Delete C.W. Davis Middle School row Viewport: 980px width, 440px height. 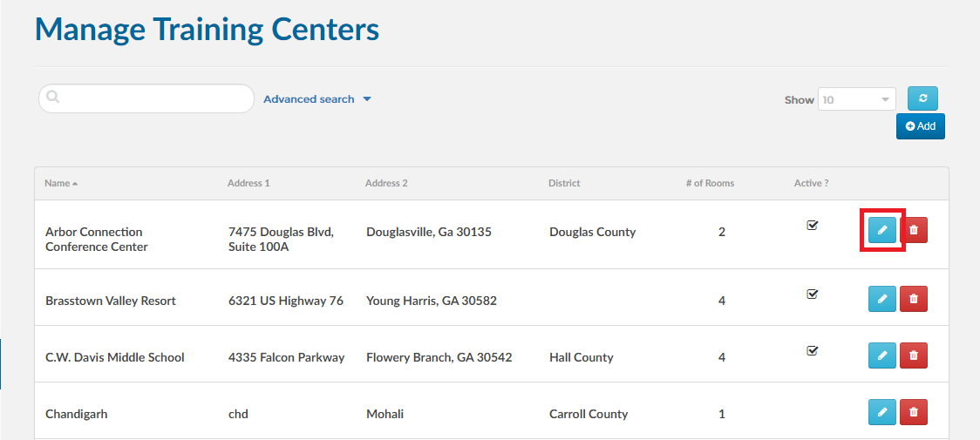pos(913,355)
